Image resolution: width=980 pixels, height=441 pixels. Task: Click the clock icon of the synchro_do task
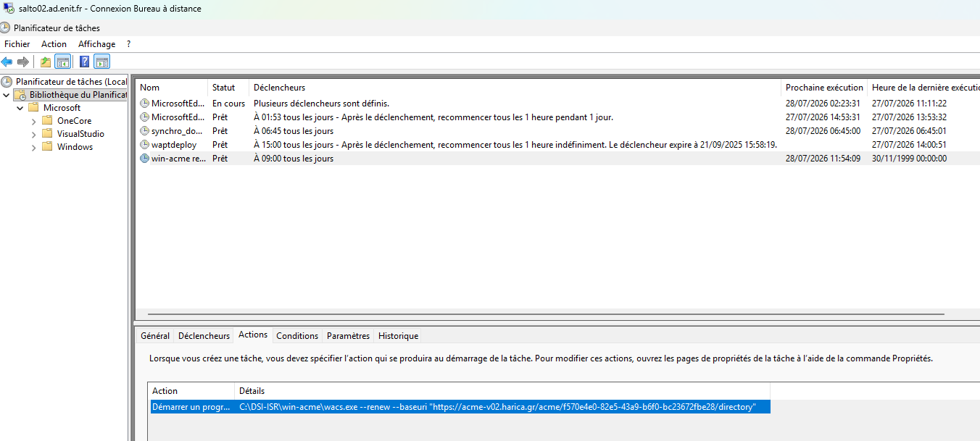144,131
